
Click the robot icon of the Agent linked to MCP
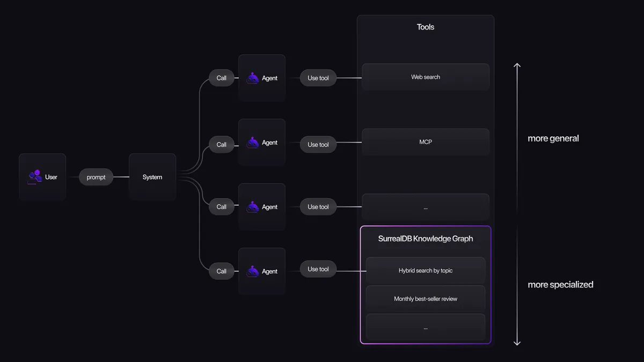pos(253,143)
